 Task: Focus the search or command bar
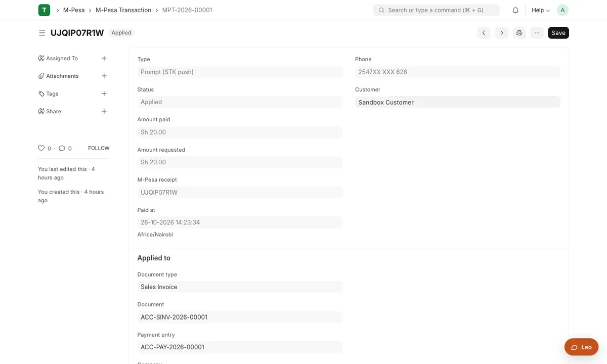[436, 10]
